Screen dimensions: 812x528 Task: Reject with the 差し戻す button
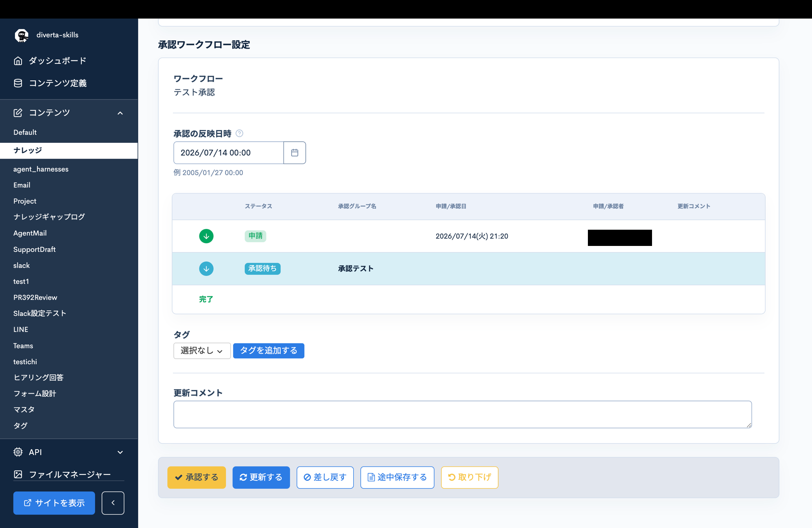pos(325,477)
